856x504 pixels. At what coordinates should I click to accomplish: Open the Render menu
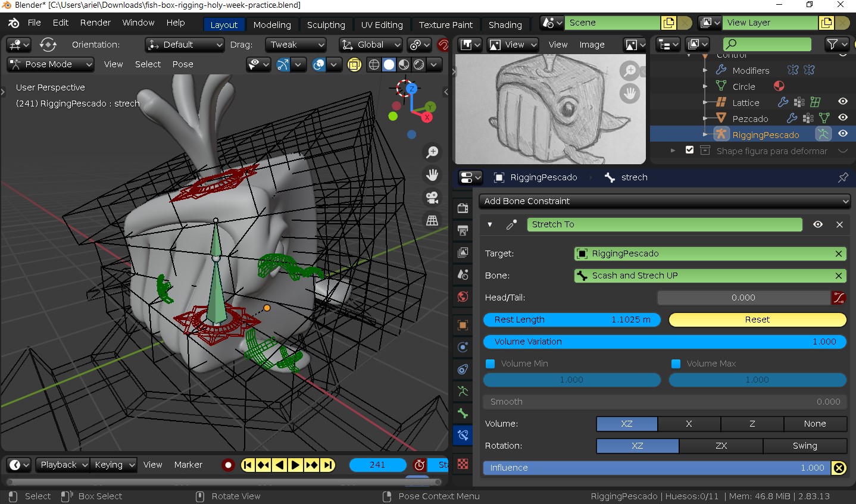[x=95, y=23]
